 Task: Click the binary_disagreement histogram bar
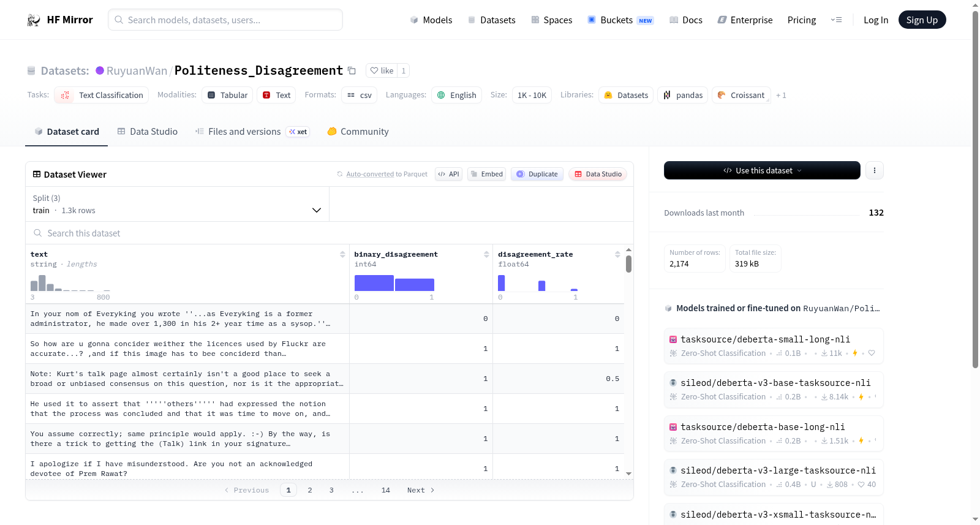pos(394,283)
